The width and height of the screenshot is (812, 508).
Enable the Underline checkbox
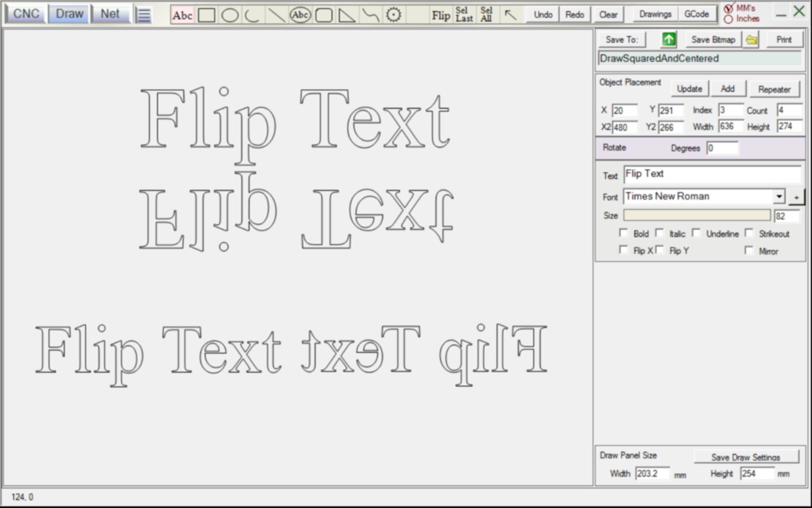pyautogui.click(x=696, y=233)
